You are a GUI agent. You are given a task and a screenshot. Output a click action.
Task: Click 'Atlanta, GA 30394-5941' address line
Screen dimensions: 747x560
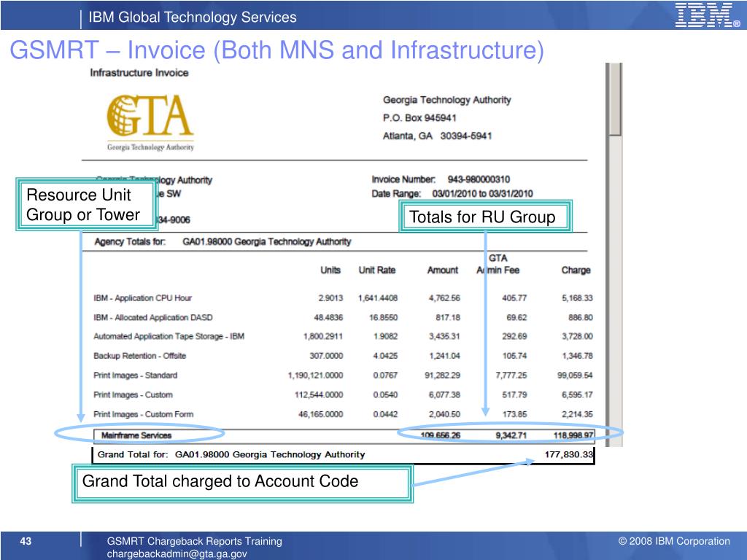pos(437,136)
